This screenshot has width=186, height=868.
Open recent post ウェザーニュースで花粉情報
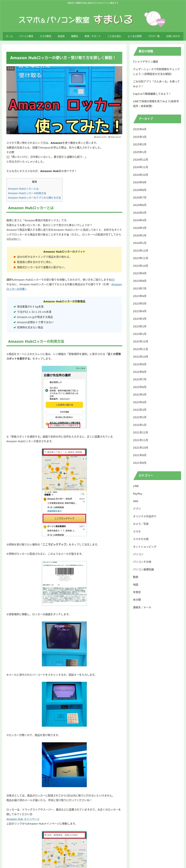point(156,71)
